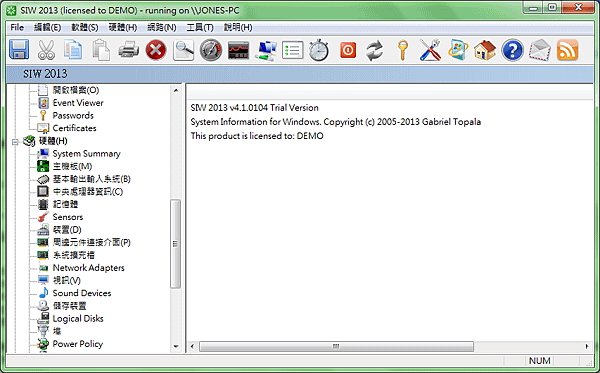Click the tree panel scroll down arrow
This screenshot has width=600, height=373.
(x=176, y=346)
